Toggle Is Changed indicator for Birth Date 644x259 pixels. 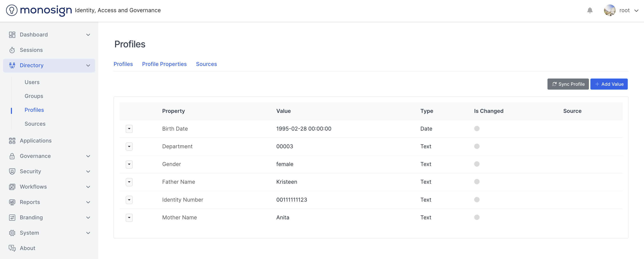tap(477, 129)
